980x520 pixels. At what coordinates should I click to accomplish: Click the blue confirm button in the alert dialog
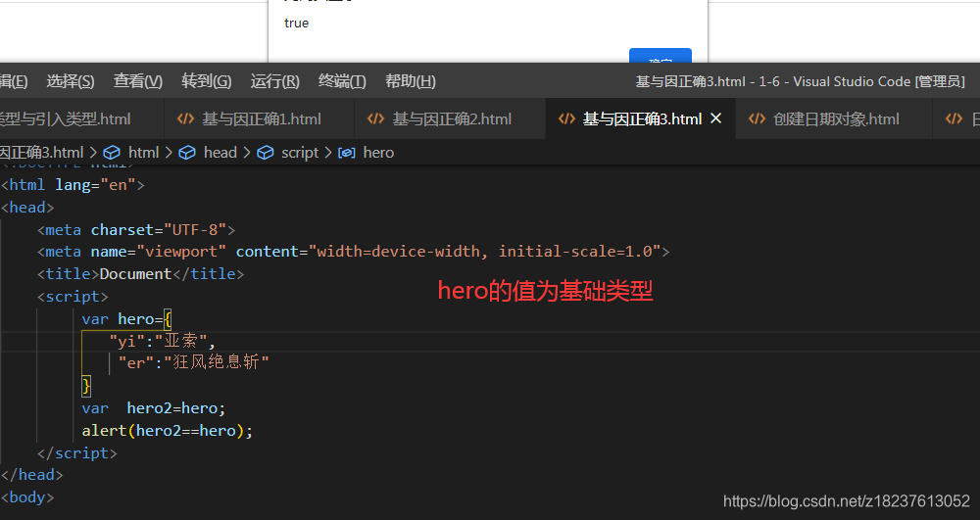(x=660, y=56)
